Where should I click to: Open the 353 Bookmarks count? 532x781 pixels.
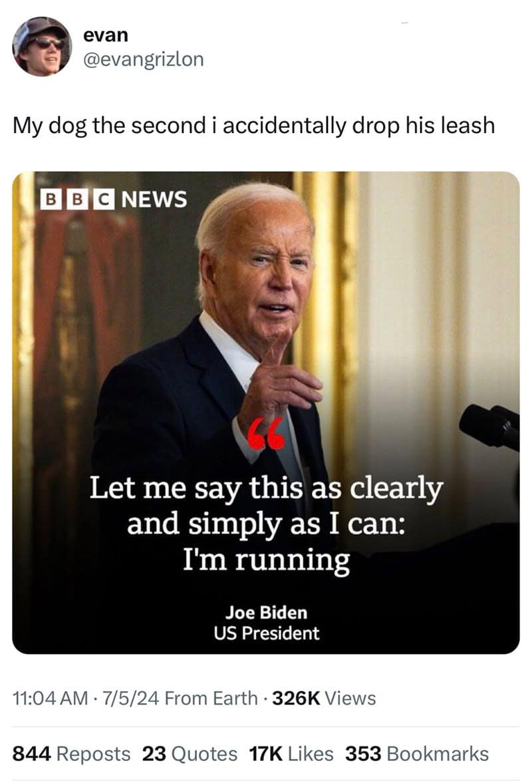point(417,754)
